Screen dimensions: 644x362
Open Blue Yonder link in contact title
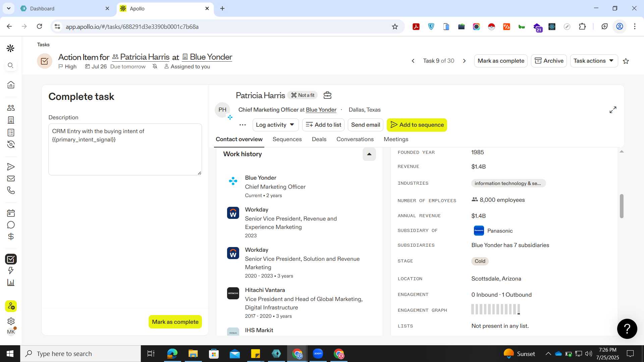coord(321,110)
